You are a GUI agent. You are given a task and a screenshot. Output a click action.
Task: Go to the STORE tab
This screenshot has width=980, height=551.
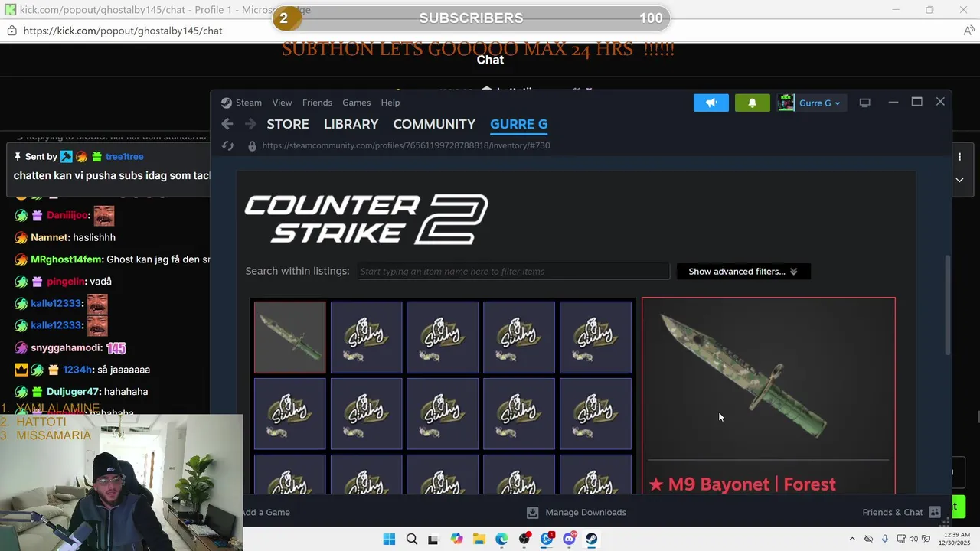pyautogui.click(x=288, y=124)
